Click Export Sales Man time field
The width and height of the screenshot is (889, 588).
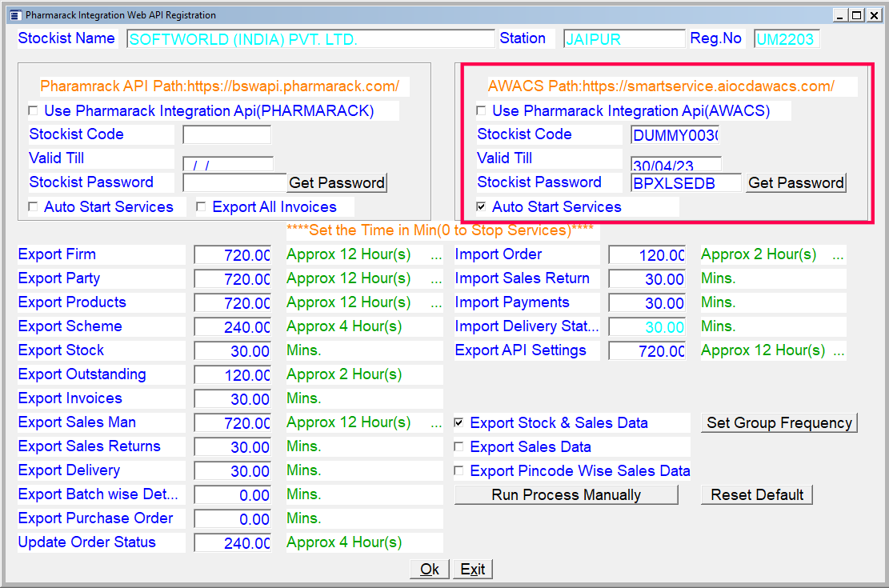click(233, 423)
